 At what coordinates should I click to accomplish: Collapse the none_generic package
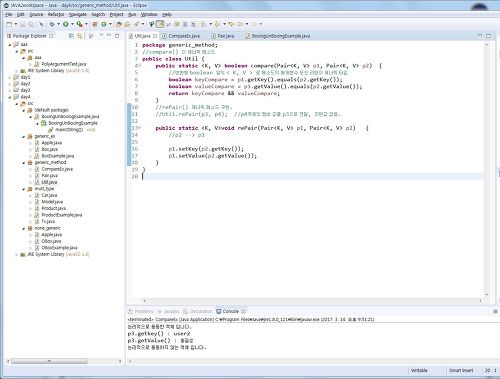pos(23,228)
